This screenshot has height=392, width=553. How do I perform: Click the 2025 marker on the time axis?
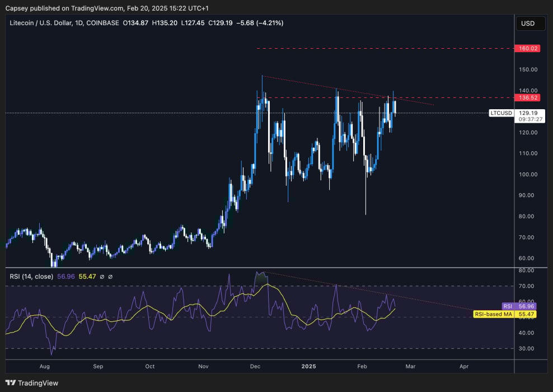tap(308, 366)
